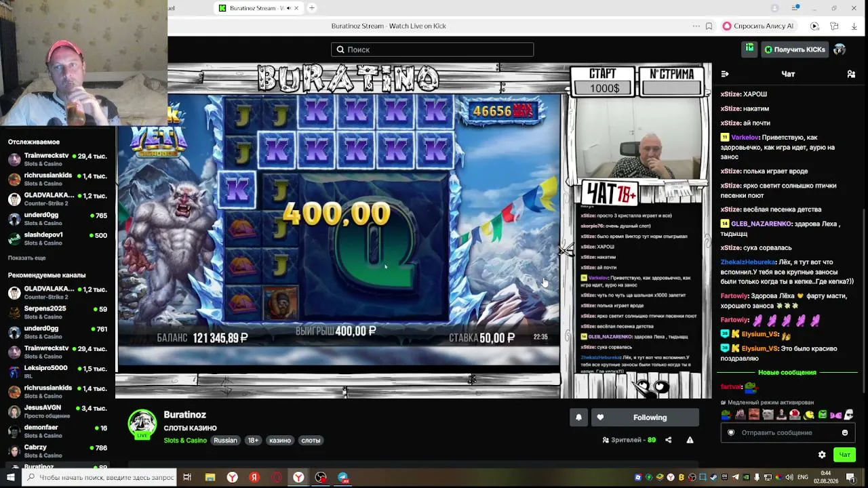
Task: Click the GLEB_NAZARENKO username in chat
Action: 761,224
